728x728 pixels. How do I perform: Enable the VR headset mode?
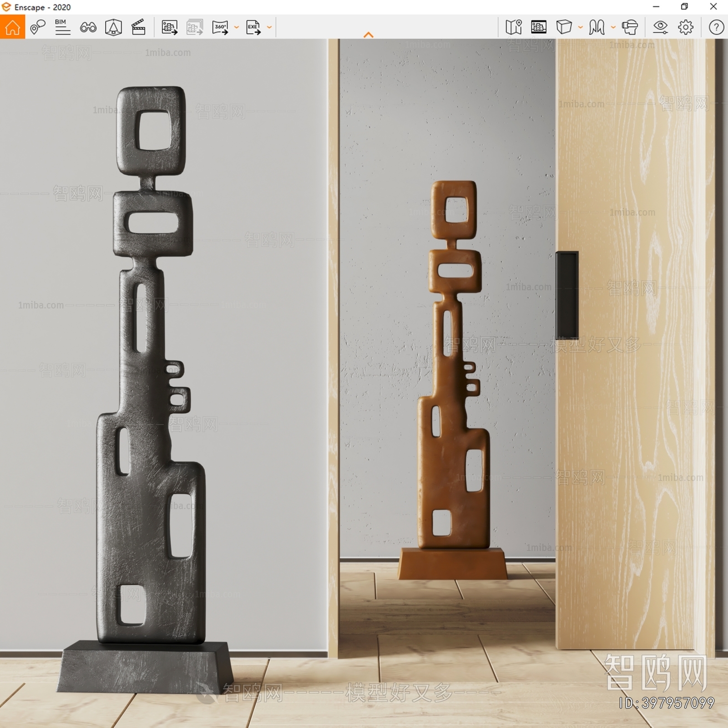click(630, 27)
